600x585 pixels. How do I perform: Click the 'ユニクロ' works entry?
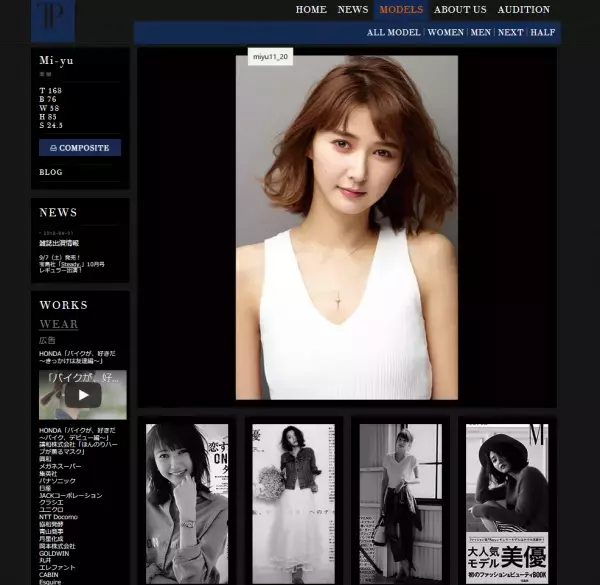click(51, 510)
